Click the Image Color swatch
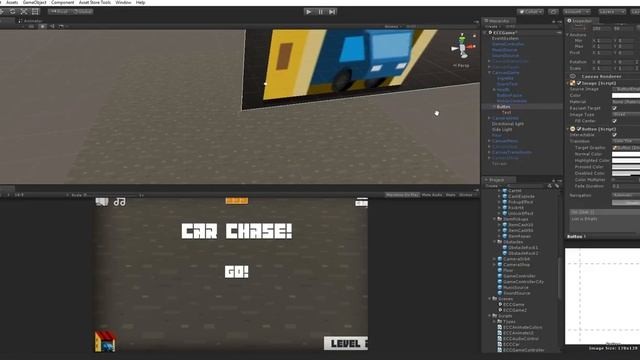 tap(626, 96)
